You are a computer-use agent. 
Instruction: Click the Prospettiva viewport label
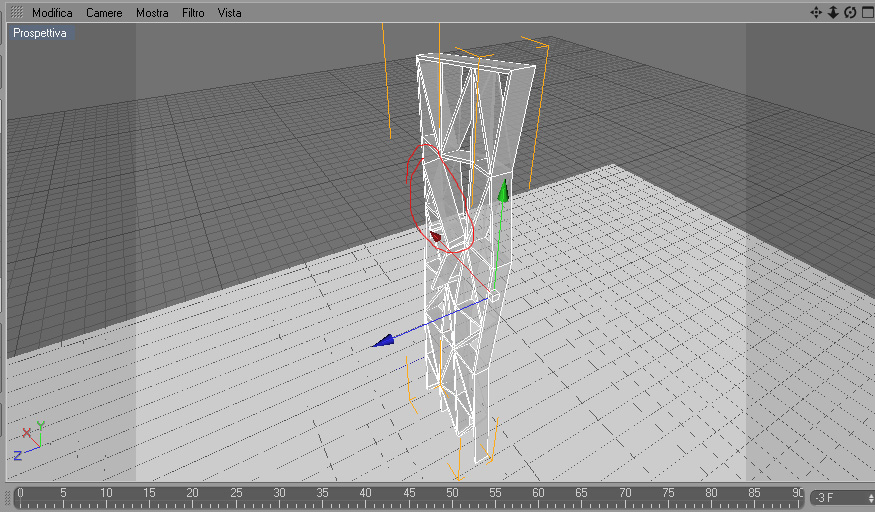click(x=41, y=33)
